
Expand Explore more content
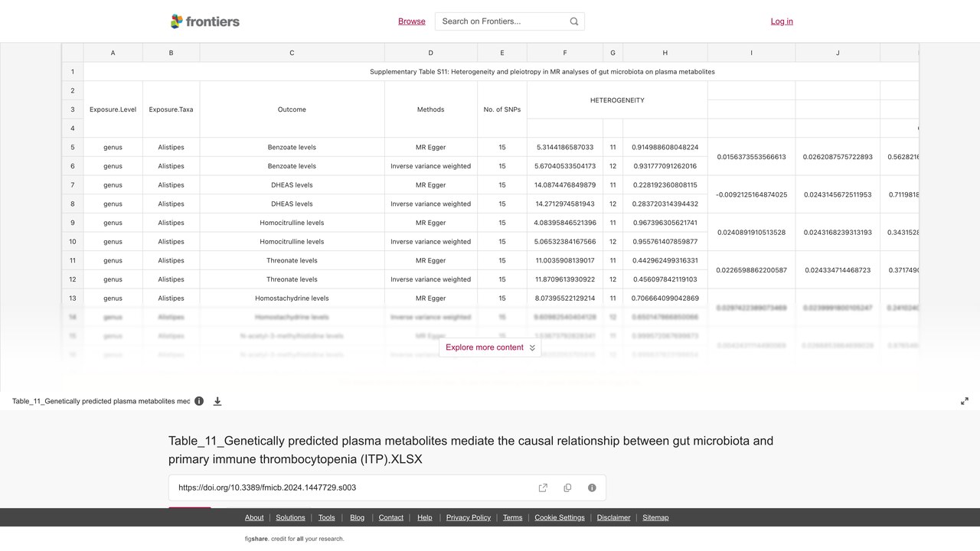[x=490, y=347]
